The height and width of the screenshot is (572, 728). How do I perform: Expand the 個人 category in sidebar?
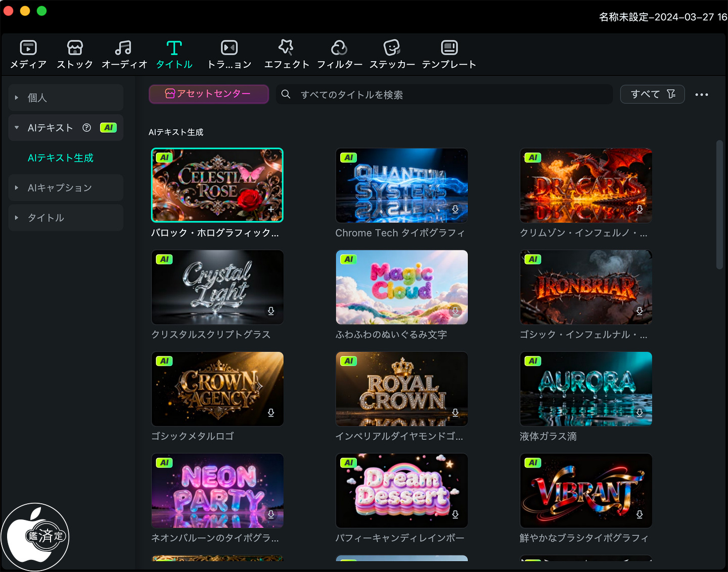17,98
